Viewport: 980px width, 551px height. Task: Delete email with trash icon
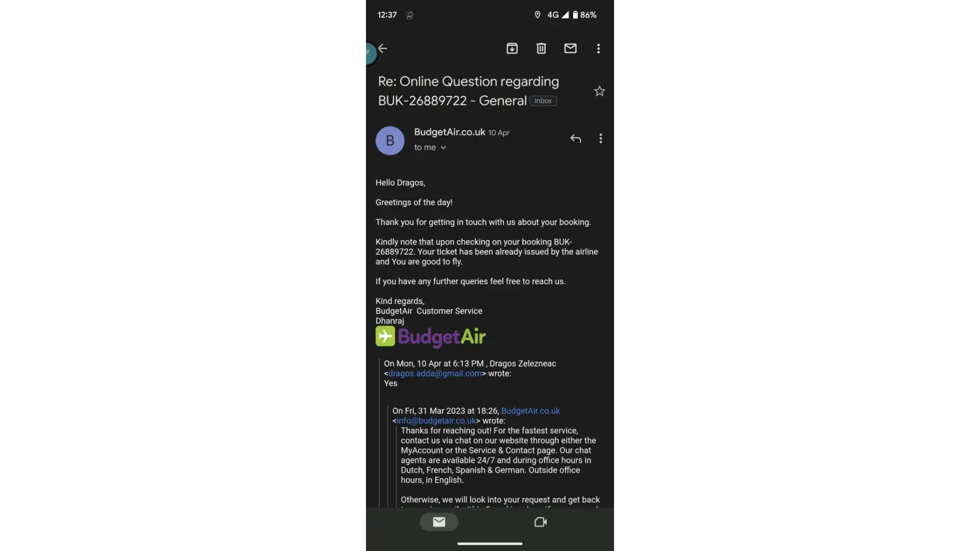tap(541, 48)
